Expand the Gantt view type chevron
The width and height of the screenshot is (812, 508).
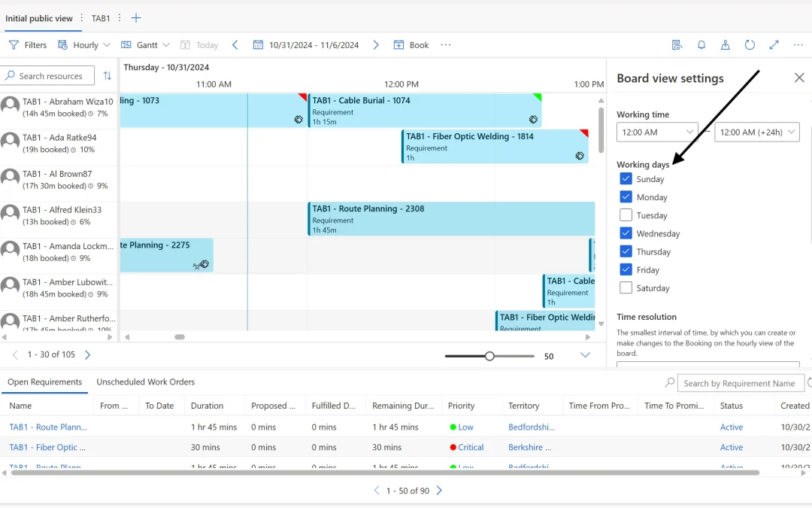coord(165,45)
